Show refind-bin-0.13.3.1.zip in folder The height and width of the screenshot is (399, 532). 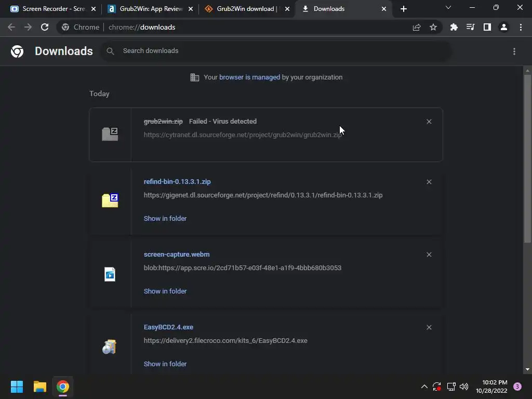pyautogui.click(x=165, y=219)
